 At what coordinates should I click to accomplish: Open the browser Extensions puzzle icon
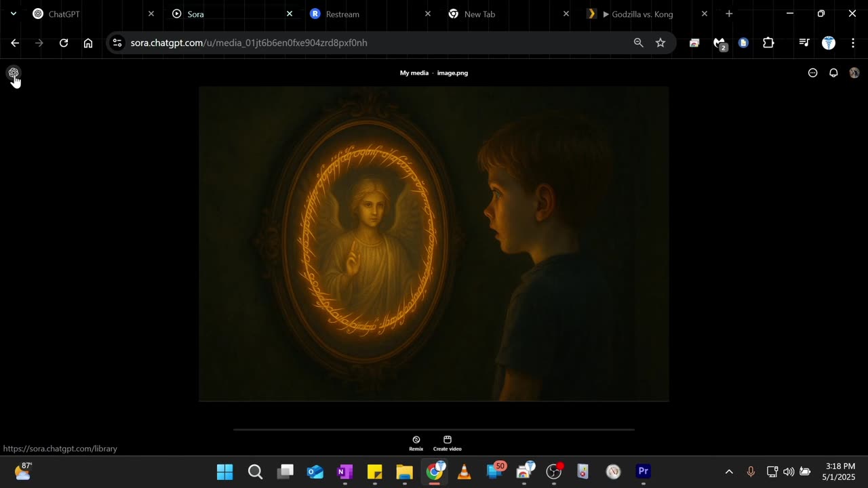coord(768,43)
